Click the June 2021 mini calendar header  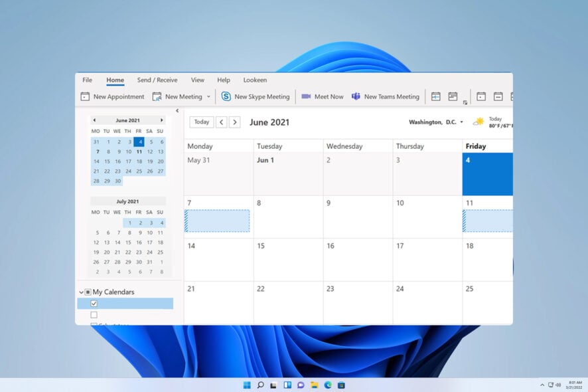pos(127,120)
